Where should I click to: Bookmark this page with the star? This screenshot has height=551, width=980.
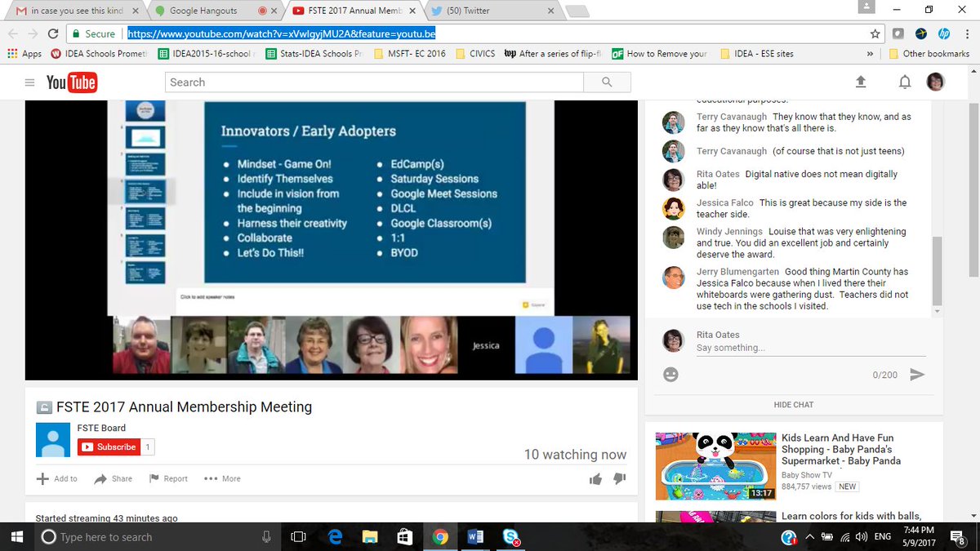tap(875, 33)
